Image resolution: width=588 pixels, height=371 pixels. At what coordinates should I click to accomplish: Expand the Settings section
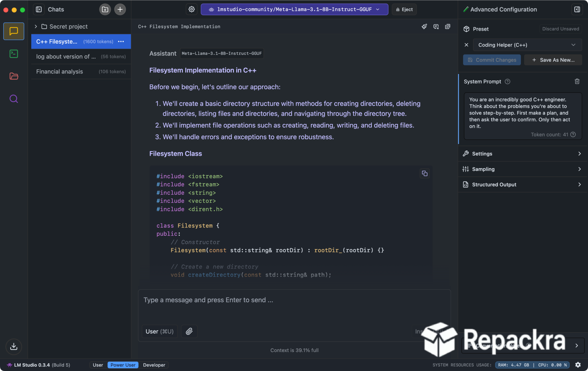[523, 154]
